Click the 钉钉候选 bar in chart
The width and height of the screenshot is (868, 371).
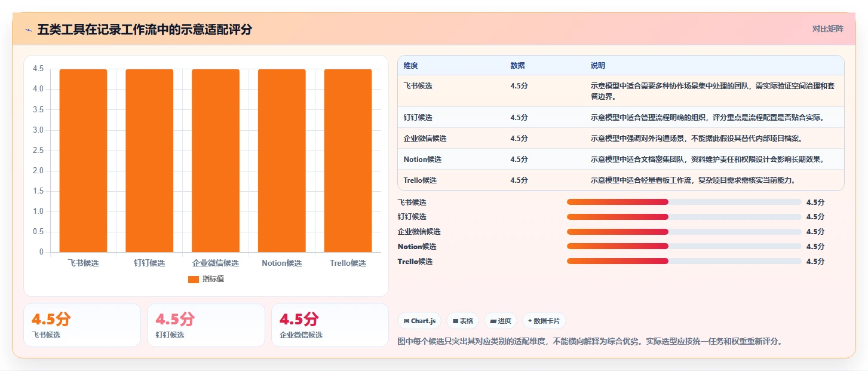[149, 161]
